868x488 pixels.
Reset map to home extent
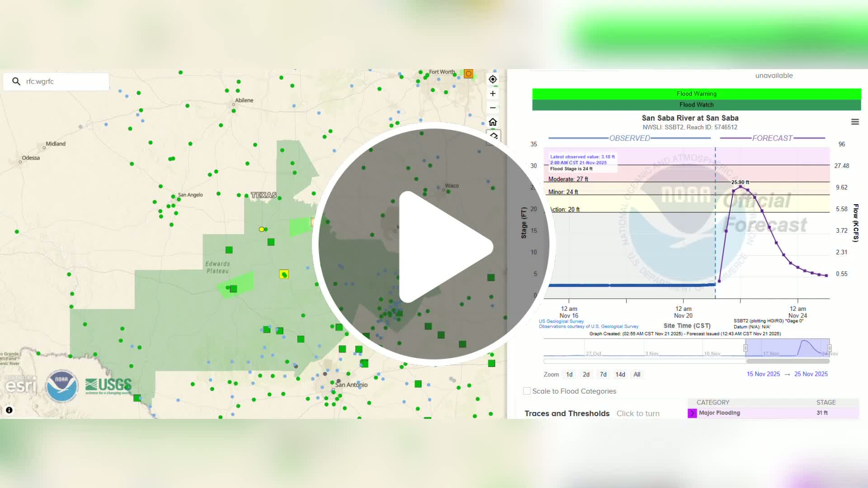coord(493,122)
